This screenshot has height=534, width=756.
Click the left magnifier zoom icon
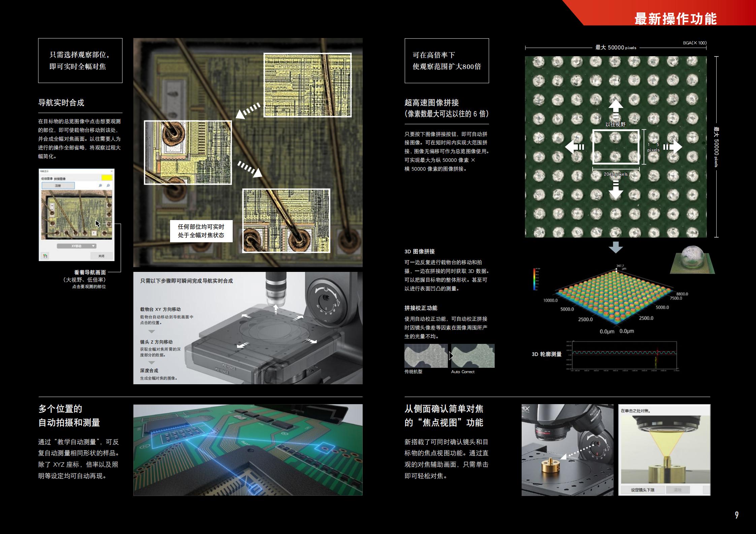click(x=100, y=185)
